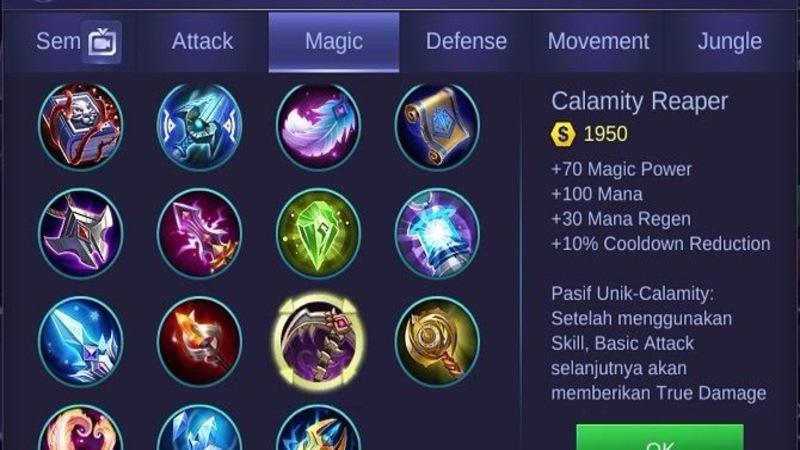The image size is (800, 450).
Task: Select the dark winged mask item
Action: (81, 234)
